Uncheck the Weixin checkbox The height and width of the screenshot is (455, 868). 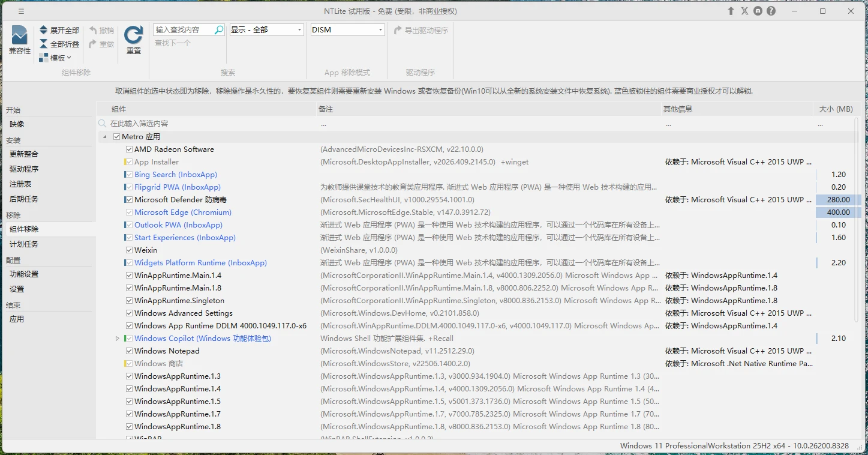tap(130, 250)
